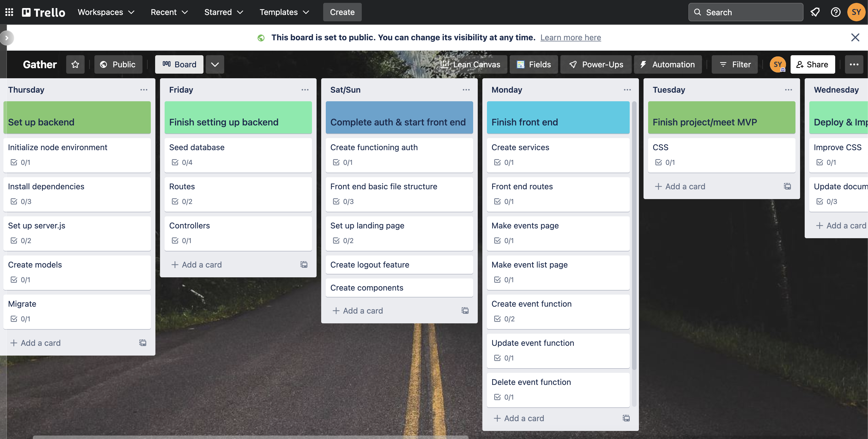Screen dimensions: 868x439
Task: Create card from template in the Friday list
Action: 304,264
